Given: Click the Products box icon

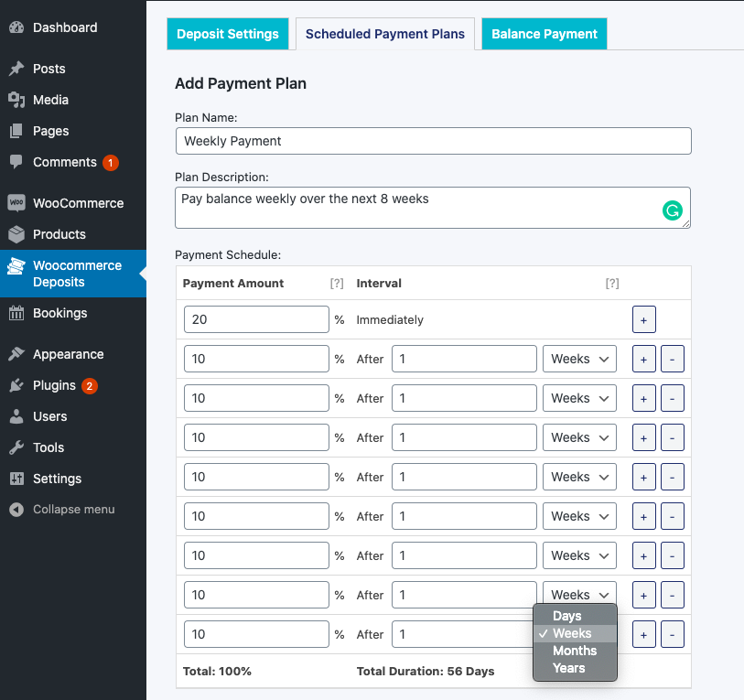Looking at the screenshot, I should 16,234.
